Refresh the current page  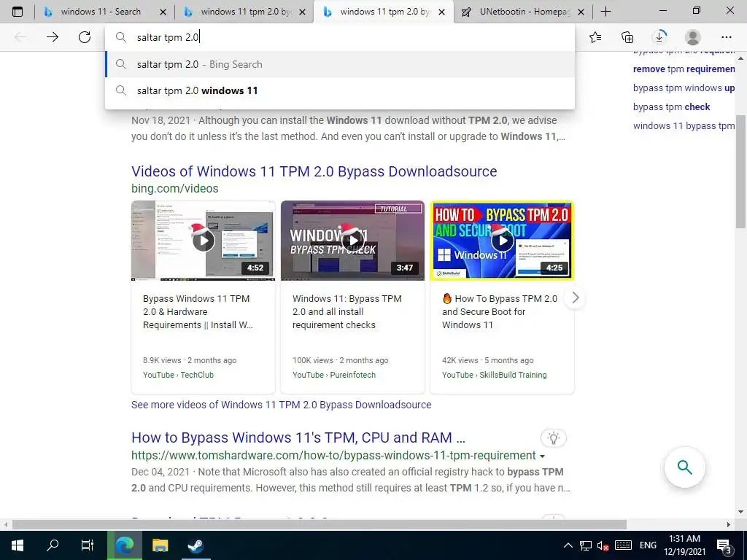tap(85, 37)
